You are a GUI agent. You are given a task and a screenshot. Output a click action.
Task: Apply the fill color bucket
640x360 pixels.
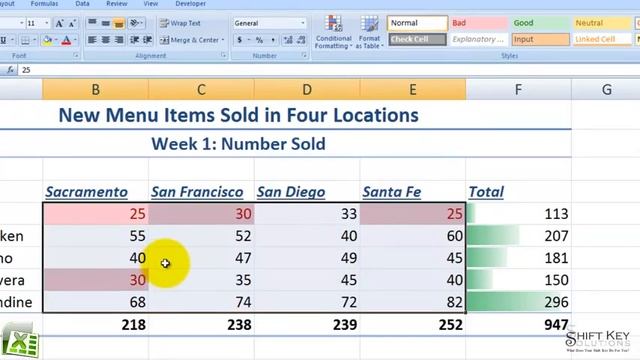(47, 40)
